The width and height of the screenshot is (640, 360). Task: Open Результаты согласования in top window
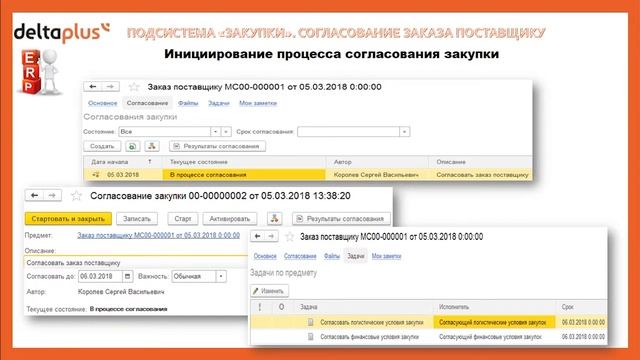coord(218,146)
